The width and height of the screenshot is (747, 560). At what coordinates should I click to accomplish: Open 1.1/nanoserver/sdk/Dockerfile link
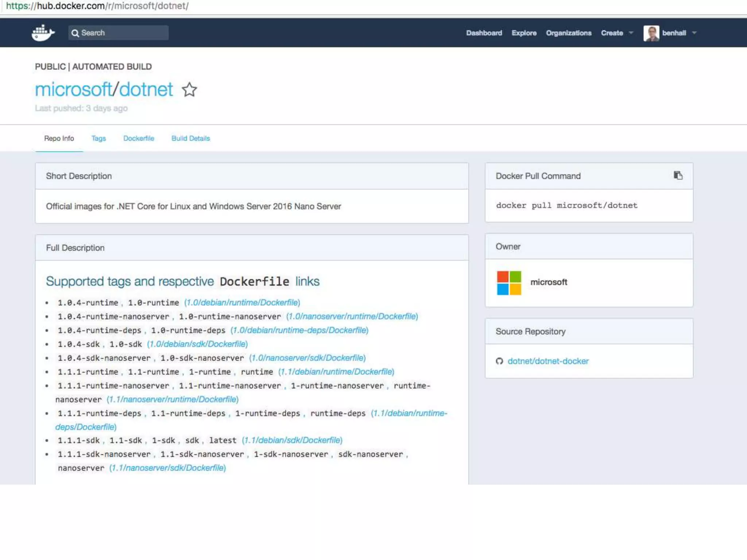167,468
